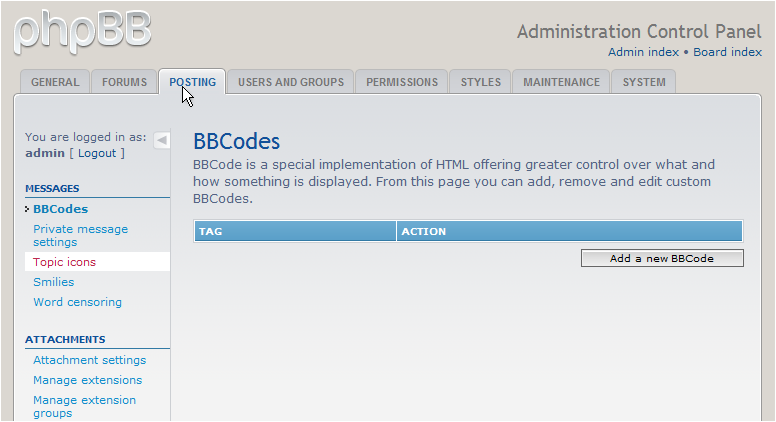The width and height of the screenshot is (776, 422).
Task: Open BBCodes in the sidebar
Action: (x=60, y=209)
